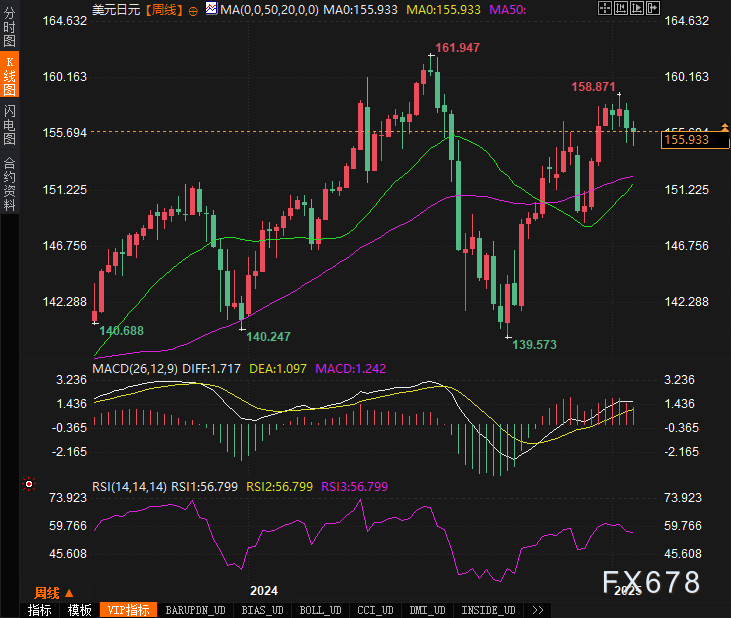Click the second chart-tool icon top right

click(x=621, y=8)
